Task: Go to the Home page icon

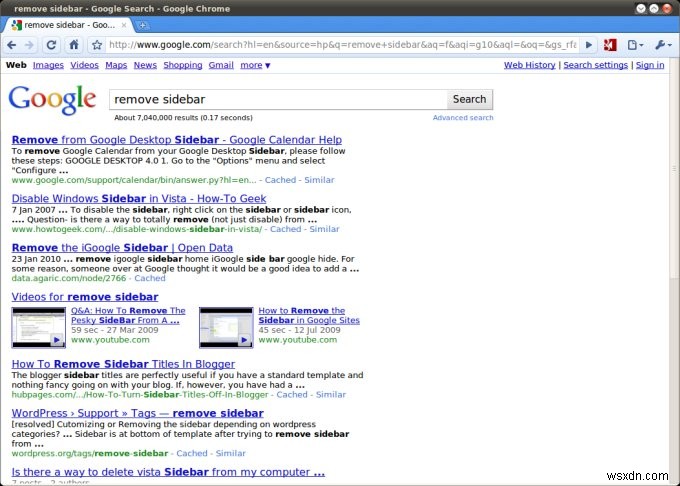Action: 74,45
